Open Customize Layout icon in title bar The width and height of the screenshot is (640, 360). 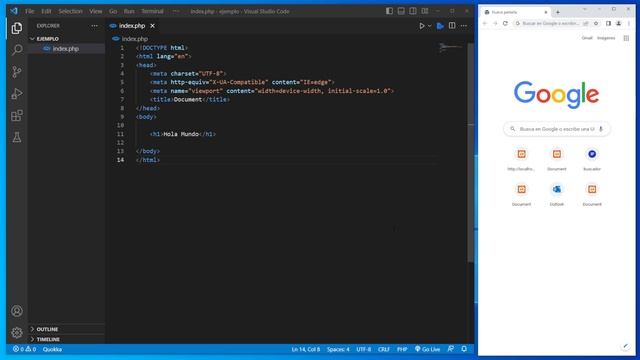(x=425, y=11)
